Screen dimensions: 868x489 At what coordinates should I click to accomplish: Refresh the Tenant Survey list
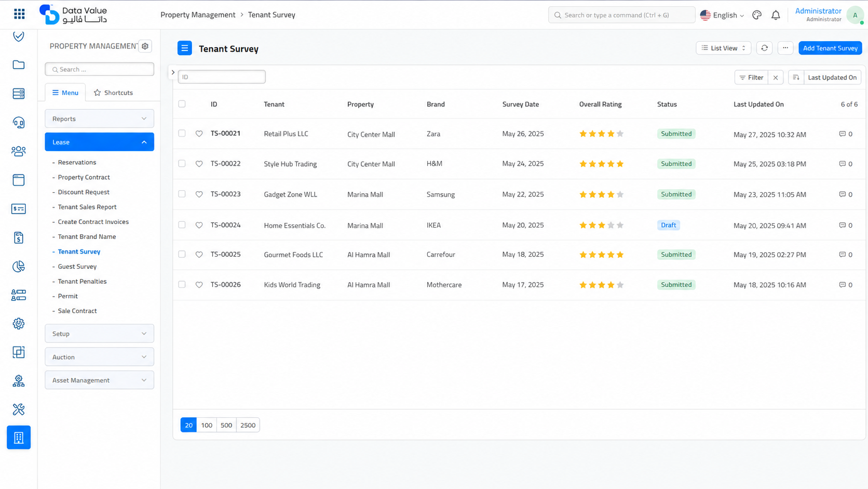765,48
